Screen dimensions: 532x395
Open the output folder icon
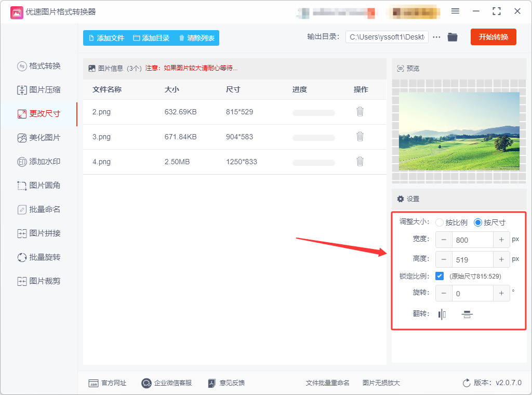[x=453, y=37]
